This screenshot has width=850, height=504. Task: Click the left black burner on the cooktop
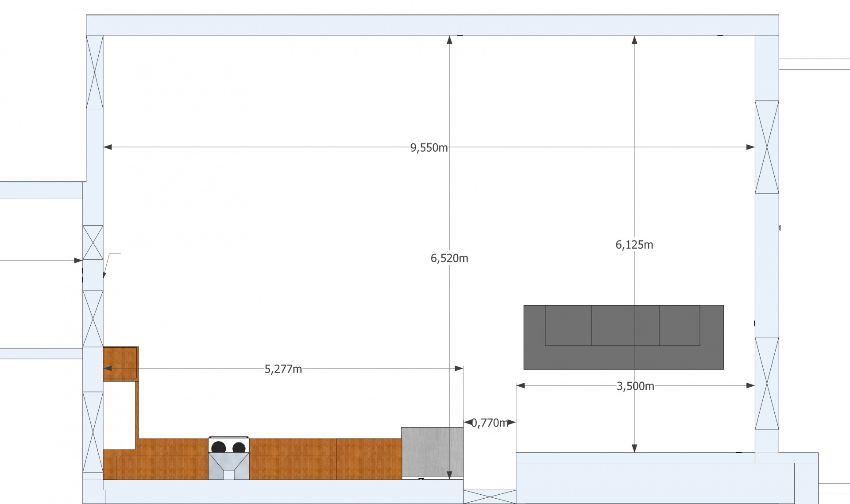coord(219,447)
